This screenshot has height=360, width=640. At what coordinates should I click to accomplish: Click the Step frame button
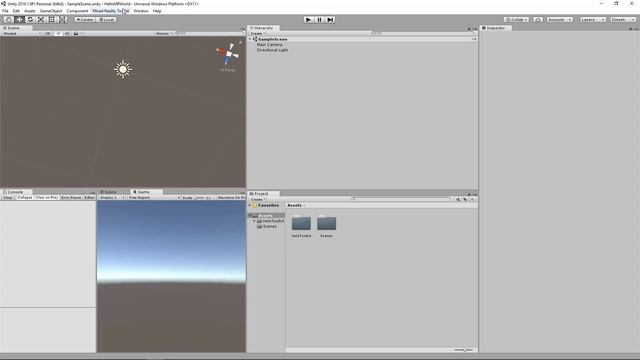click(330, 20)
